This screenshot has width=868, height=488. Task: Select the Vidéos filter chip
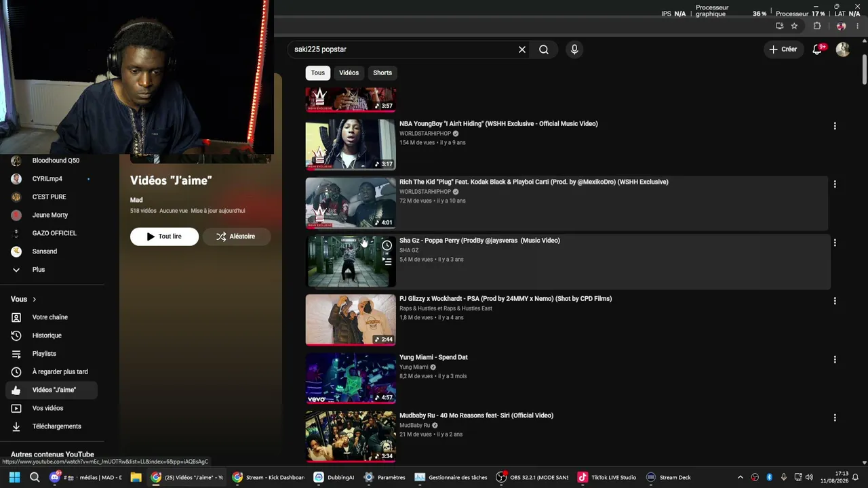349,73
